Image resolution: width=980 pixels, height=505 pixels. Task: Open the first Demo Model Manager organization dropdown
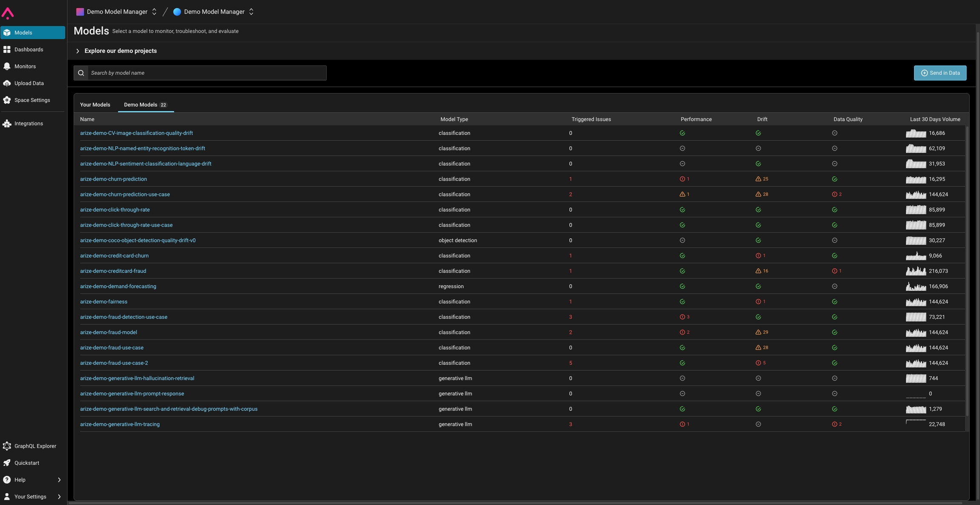116,12
